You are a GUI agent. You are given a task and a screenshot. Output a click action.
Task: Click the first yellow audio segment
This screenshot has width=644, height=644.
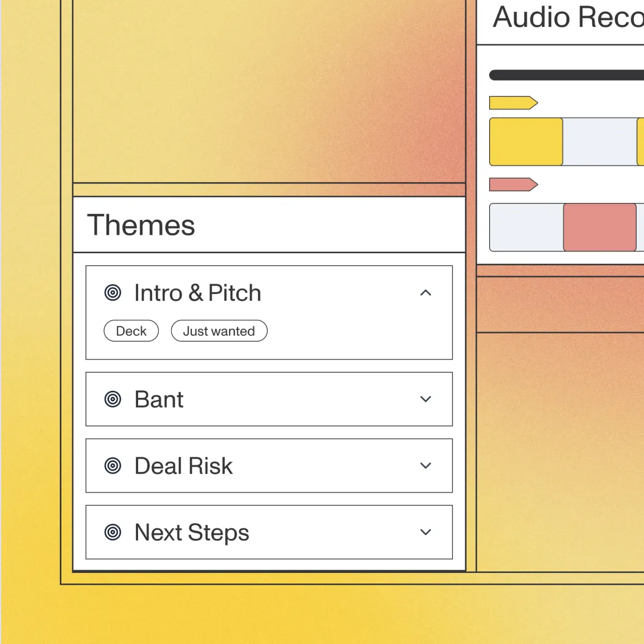point(526,141)
